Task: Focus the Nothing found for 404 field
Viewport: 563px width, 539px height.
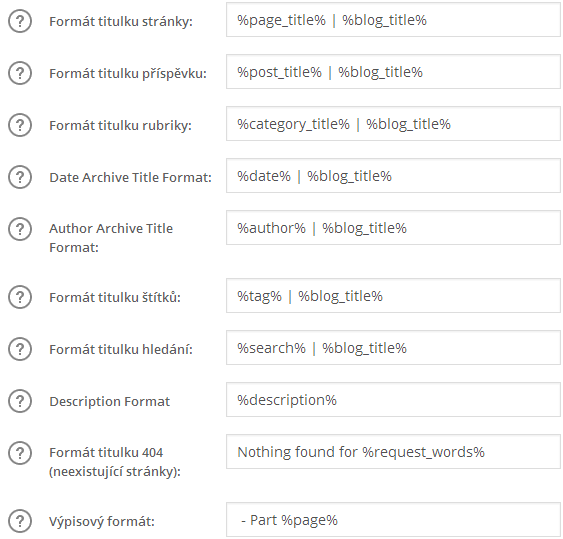Action: (393, 452)
